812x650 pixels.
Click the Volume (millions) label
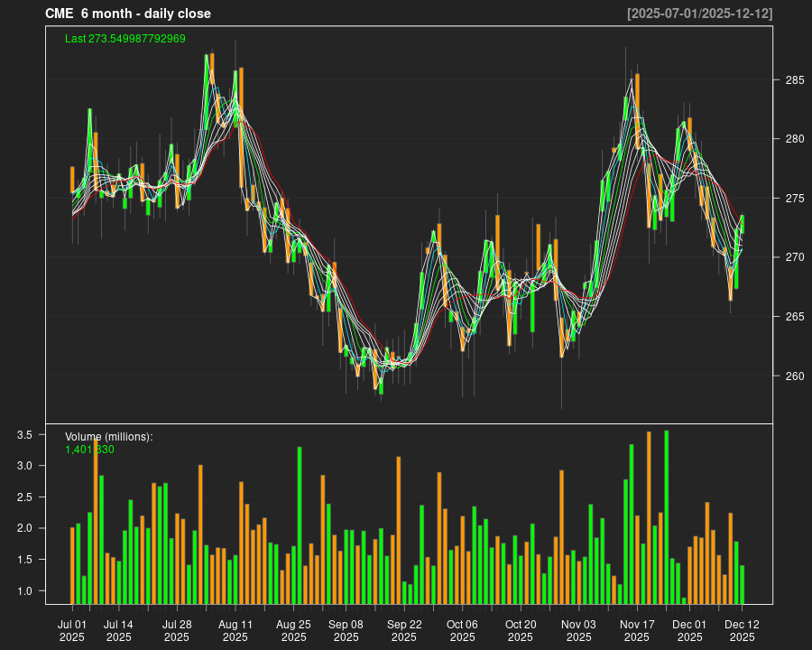click(110, 435)
